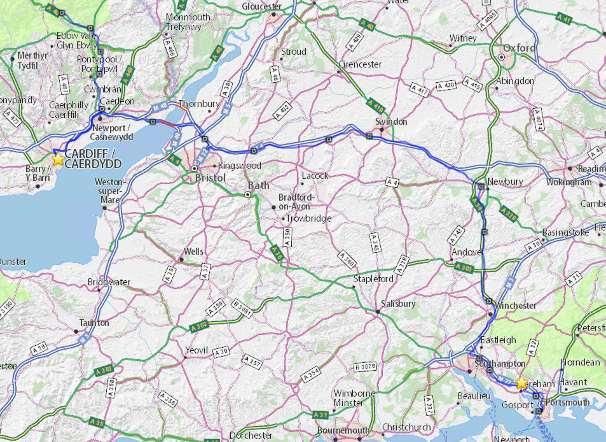Click the route waypoint square at Winchester
Screen dimensions: 606x442
click(x=489, y=301)
